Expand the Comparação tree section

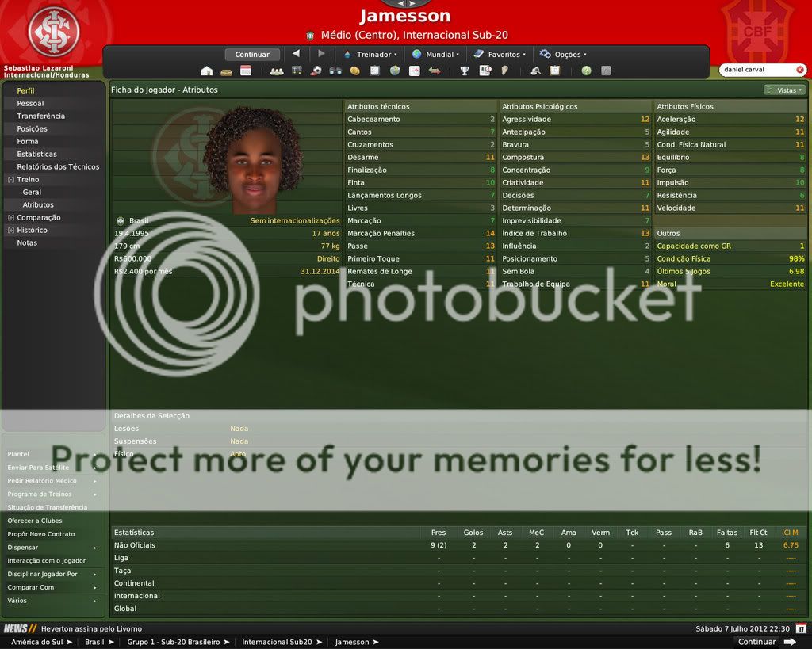click(x=10, y=218)
